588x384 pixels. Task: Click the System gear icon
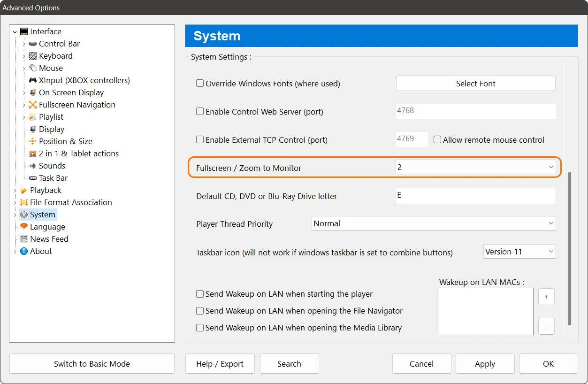(24, 215)
